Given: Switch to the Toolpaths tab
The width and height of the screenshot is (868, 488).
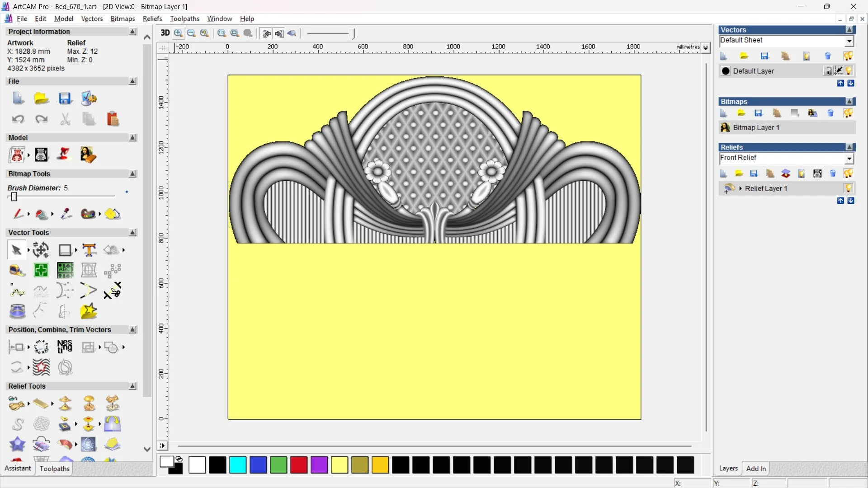Looking at the screenshot, I should pos(54,469).
